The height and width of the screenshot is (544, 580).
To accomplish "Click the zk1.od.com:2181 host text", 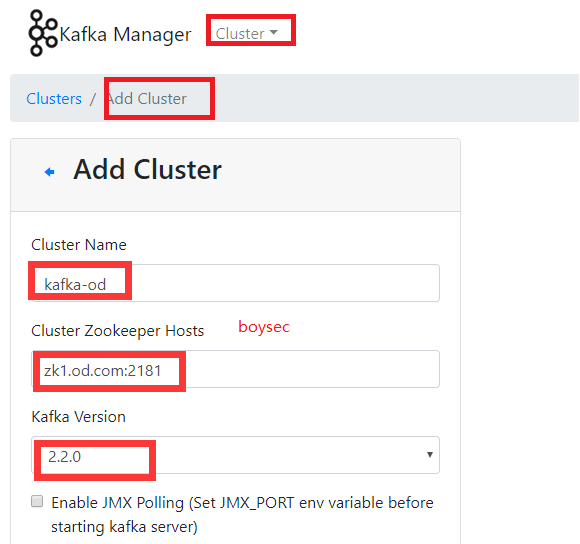I will click(x=103, y=371).
